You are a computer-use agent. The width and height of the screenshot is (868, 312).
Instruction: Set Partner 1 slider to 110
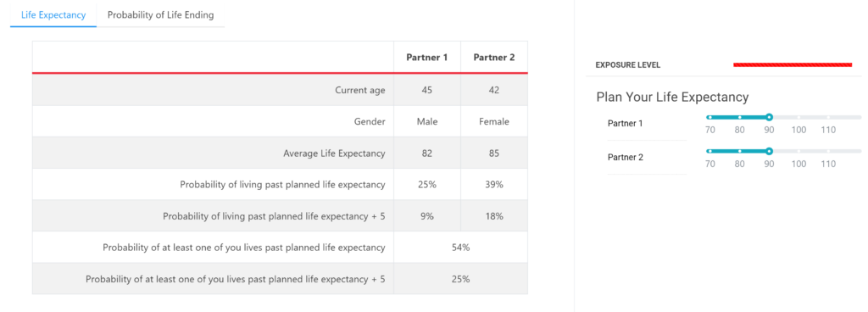tap(828, 117)
